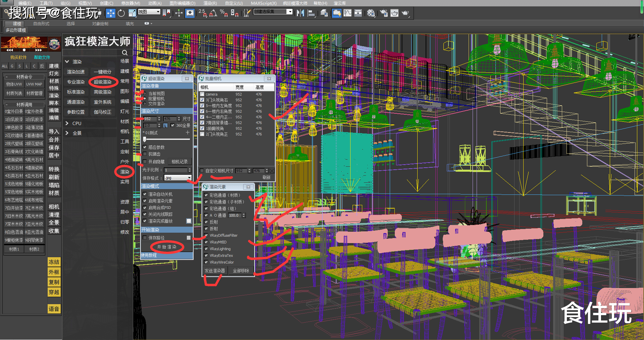
Task: Expand the 全景 section in plugin panel
Action: tap(67, 133)
